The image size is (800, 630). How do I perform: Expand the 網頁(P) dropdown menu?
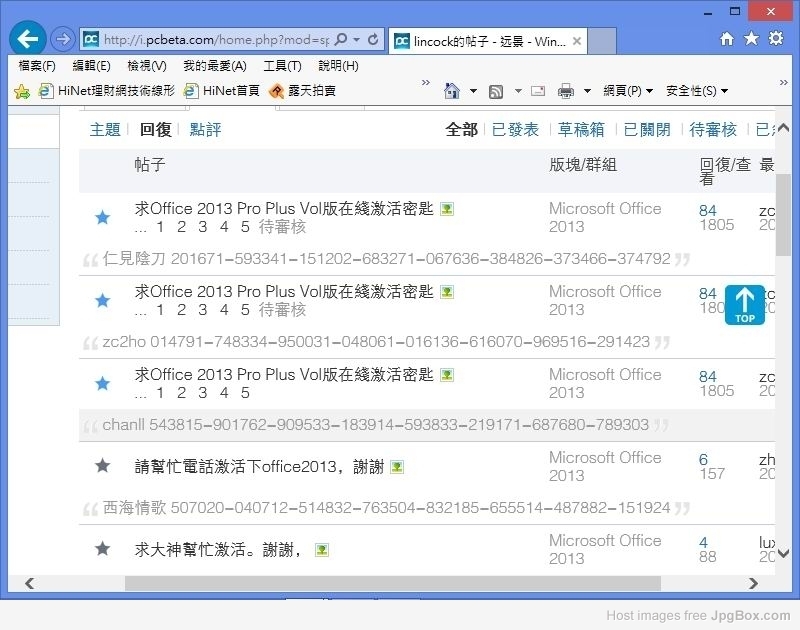628,91
